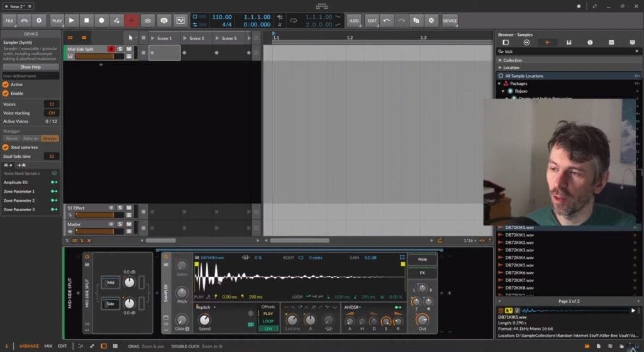
Task: Switch to the multisamples piano tab in browser
Action: coord(569,42)
